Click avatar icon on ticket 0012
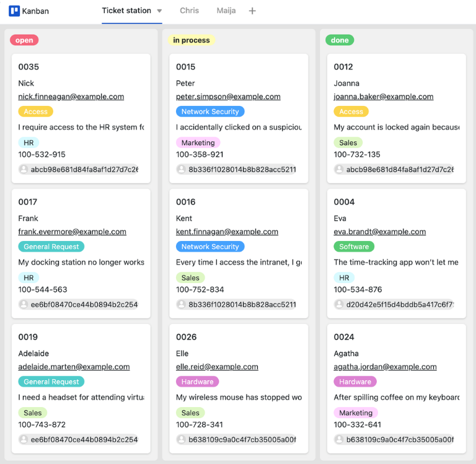This screenshot has width=476, height=464. click(340, 169)
